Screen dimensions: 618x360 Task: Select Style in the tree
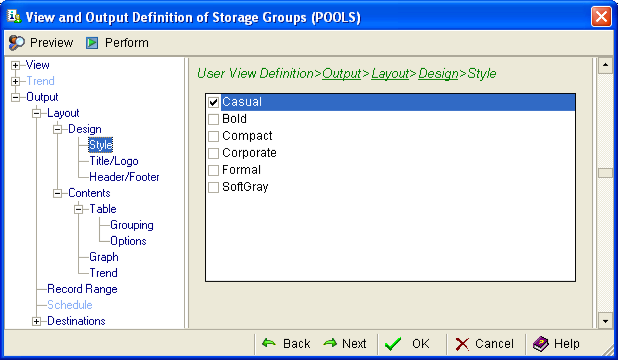[101, 145]
